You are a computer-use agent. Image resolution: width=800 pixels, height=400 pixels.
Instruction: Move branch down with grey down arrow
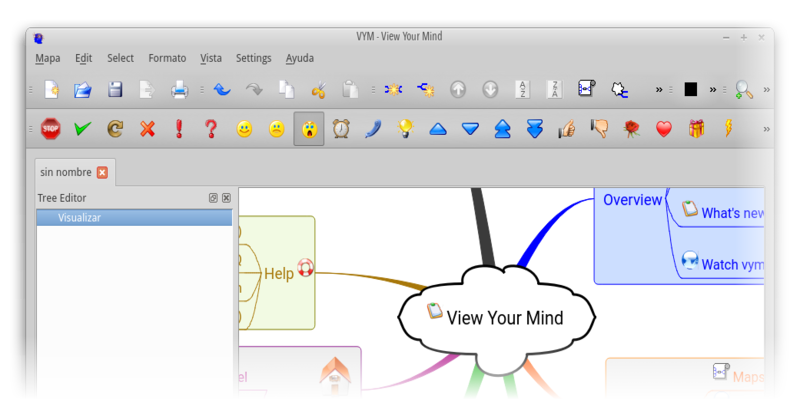(490, 90)
